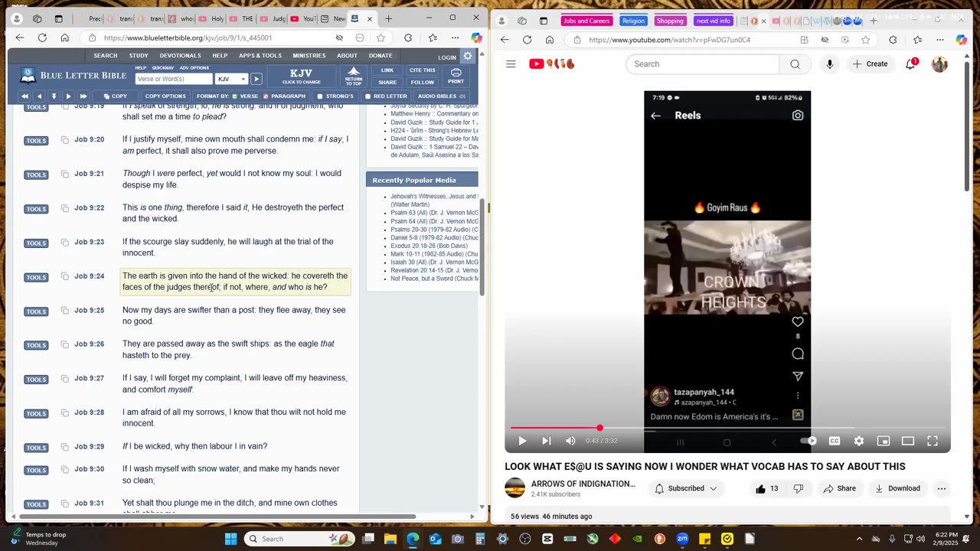
Task: Play the YouTube video
Action: coord(522,441)
